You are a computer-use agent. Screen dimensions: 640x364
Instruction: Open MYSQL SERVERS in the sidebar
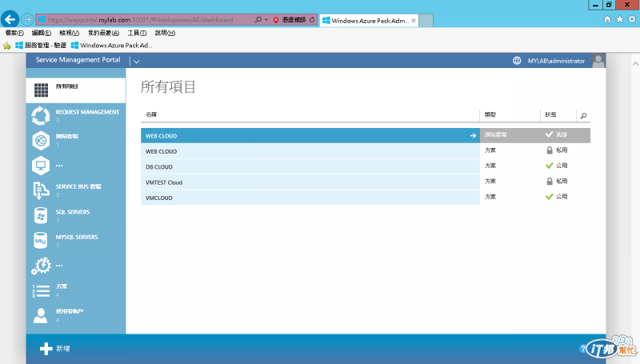(75, 240)
